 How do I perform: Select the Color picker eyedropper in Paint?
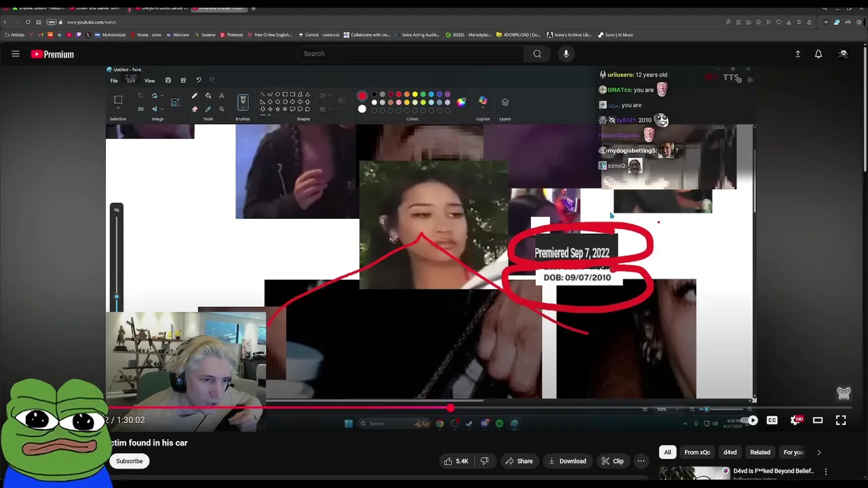click(208, 109)
